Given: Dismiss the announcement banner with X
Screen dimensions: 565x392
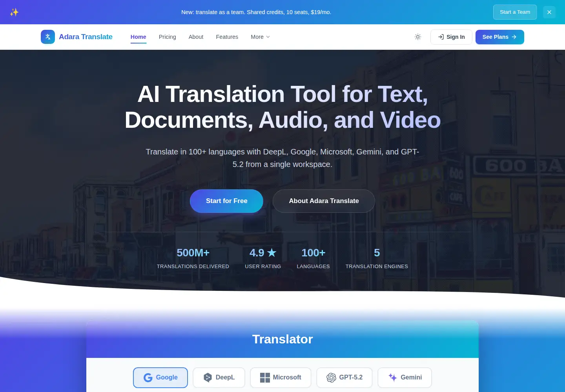Looking at the screenshot, I should point(549,12).
